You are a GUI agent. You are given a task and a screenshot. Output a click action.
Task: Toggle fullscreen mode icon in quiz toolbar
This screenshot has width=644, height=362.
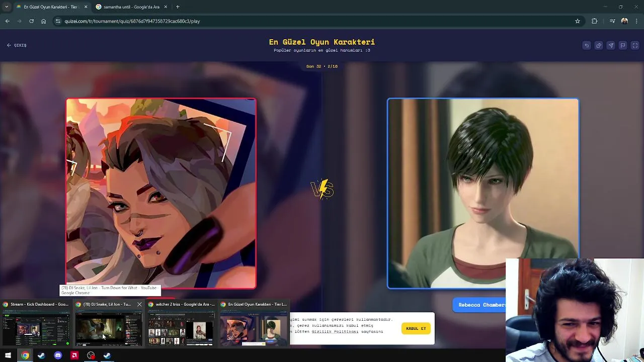coord(635,45)
